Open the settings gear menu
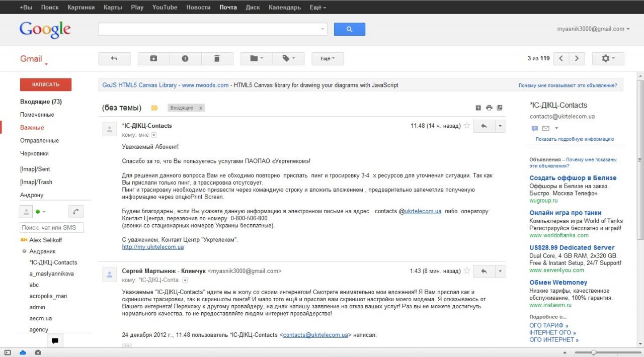Screen dimensions: 644x357 (608, 59)
